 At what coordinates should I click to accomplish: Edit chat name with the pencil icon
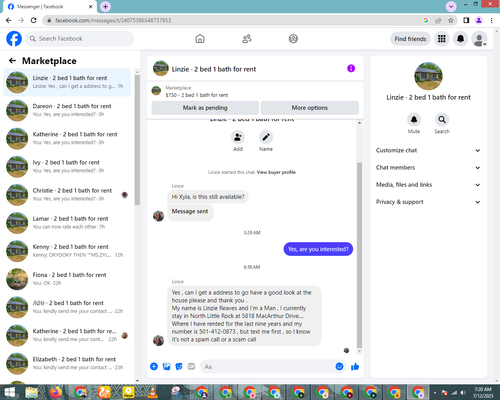[266, 137]
